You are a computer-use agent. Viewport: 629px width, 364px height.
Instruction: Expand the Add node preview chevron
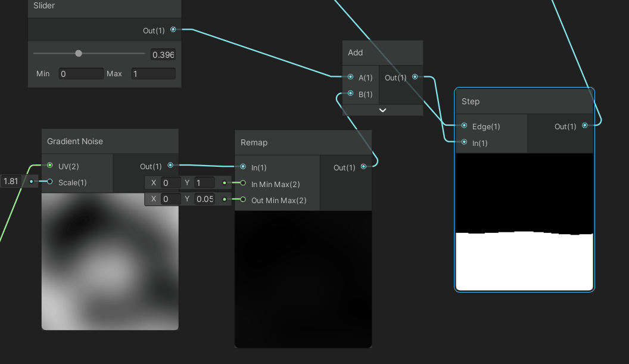coord(382,110)
